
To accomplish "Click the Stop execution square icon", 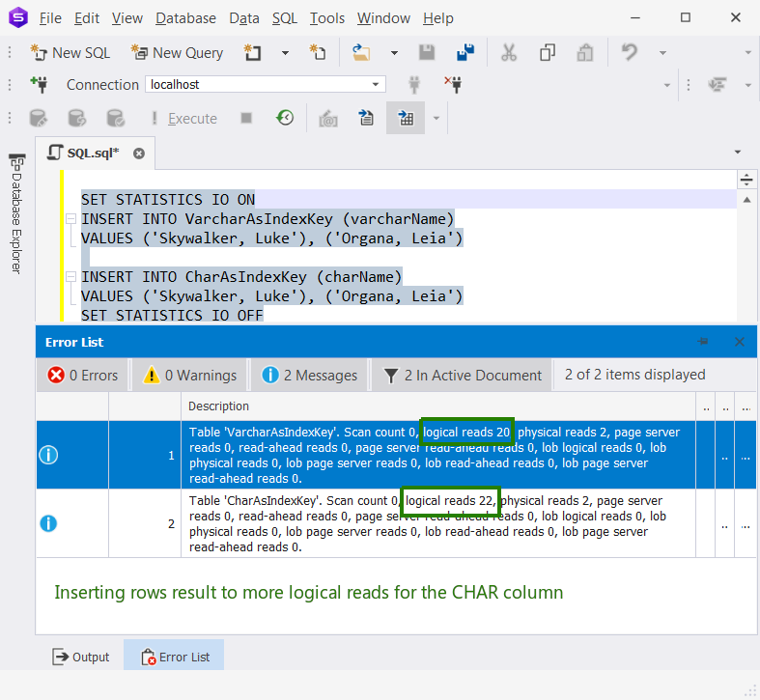I will pyautogui.click(x=246, y=118).
